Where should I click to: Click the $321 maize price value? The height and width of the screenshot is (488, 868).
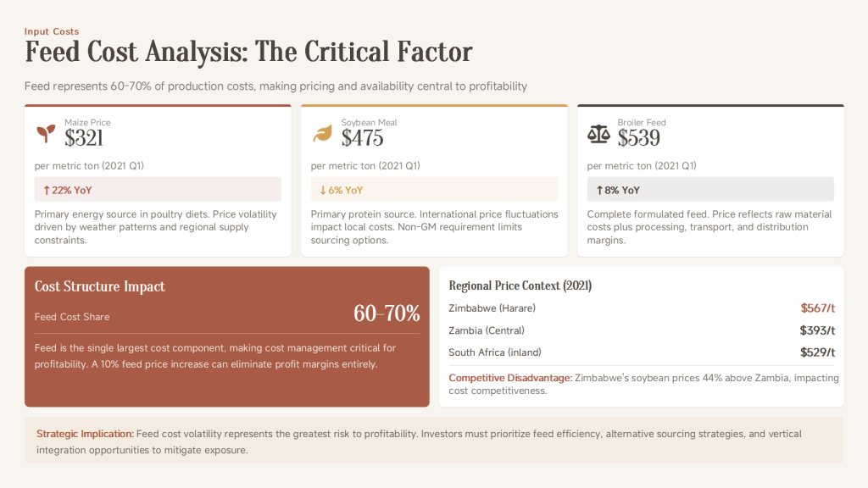[84, 137]
